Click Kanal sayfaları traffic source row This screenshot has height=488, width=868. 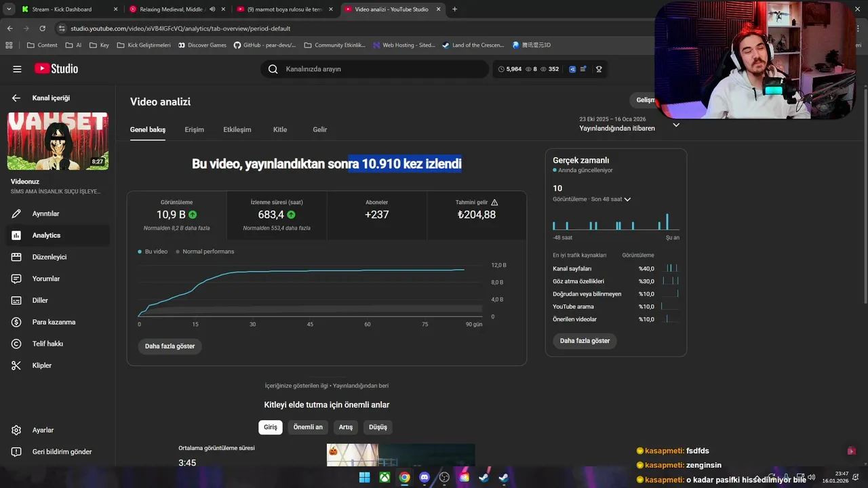616,268
